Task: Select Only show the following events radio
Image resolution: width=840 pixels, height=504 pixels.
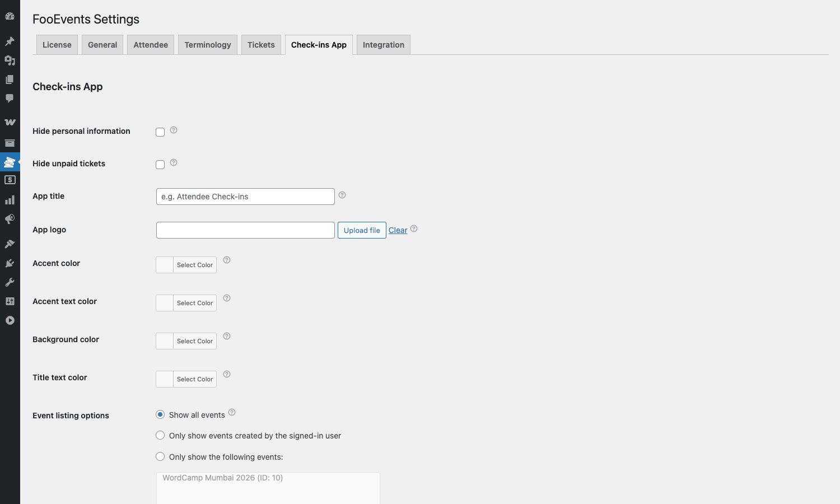Action: click(x=160, y=456)
